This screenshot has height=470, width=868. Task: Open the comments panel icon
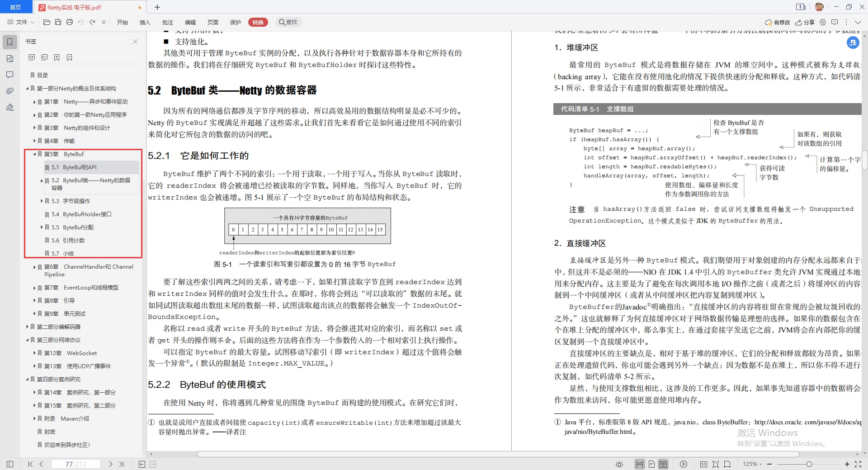pyautogui.click(x=9, y=75)
